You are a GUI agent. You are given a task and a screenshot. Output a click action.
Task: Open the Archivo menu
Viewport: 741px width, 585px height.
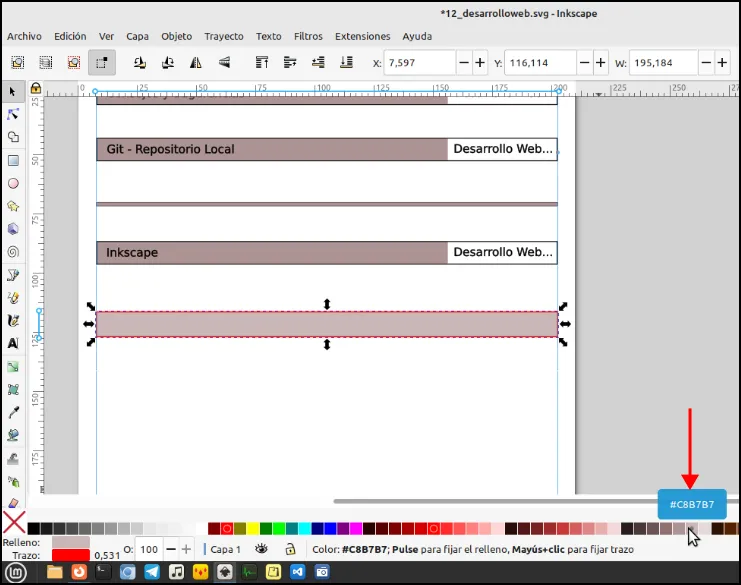pyautogui.click(x=24, y=36)
